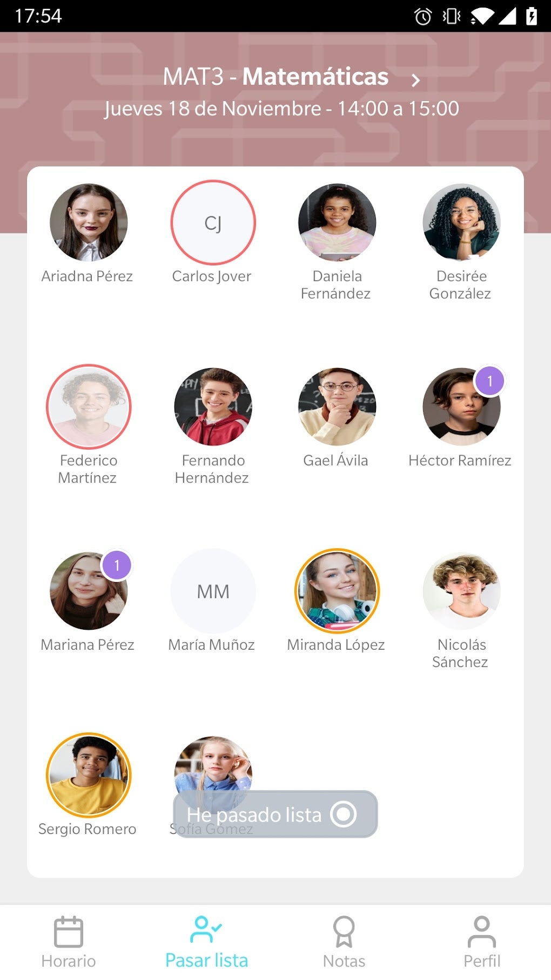Tap Nicolás Sánchez's name label
This screenshot has height=980, width=551.
click(461, 653)
